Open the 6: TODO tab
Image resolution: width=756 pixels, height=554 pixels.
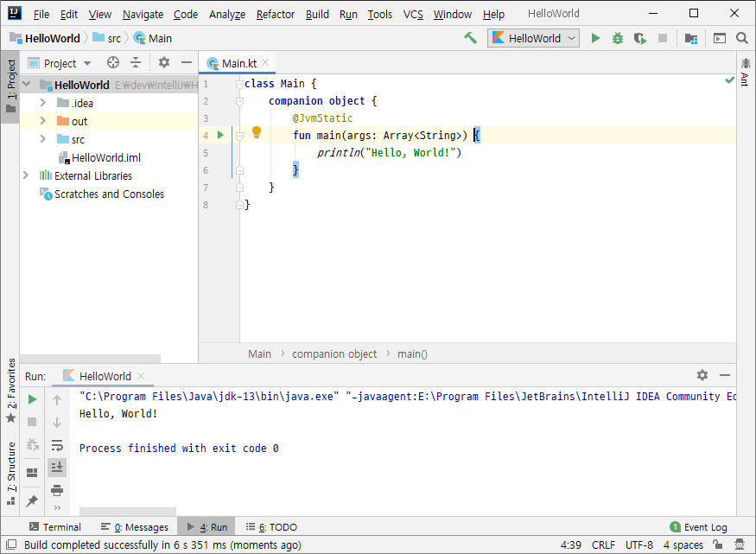[271, 527]
